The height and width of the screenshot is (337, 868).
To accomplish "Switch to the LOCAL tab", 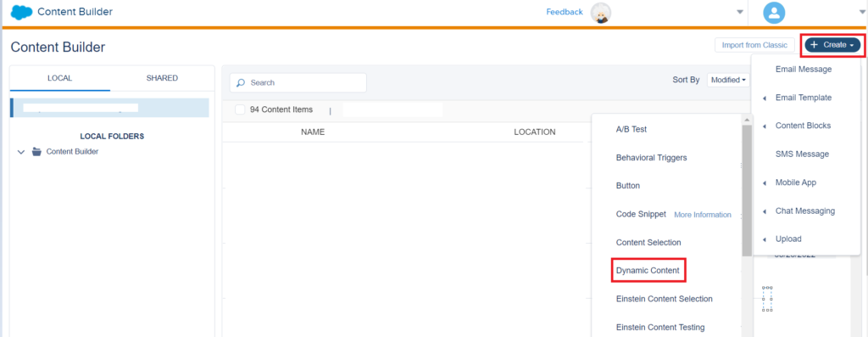I will coord(60,78).
